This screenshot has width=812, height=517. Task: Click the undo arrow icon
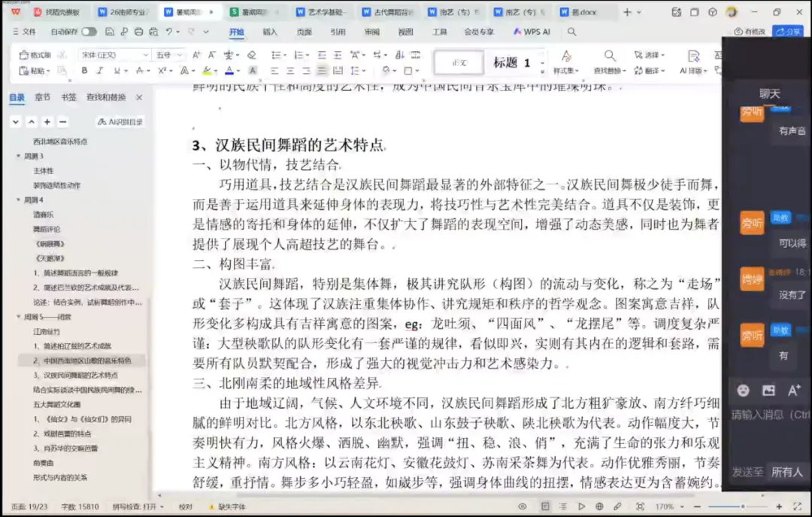(169, 32)
